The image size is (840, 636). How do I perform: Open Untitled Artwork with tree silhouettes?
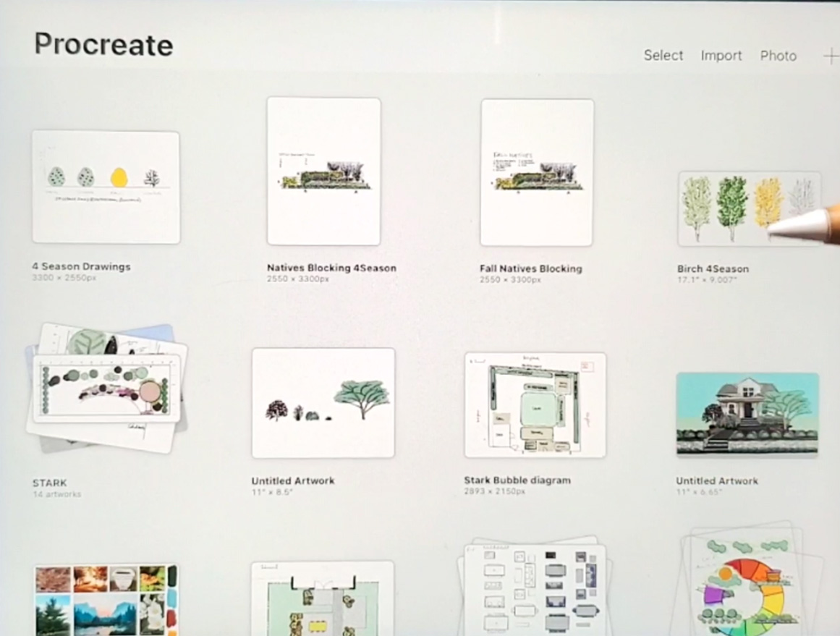tap(323, 402)
